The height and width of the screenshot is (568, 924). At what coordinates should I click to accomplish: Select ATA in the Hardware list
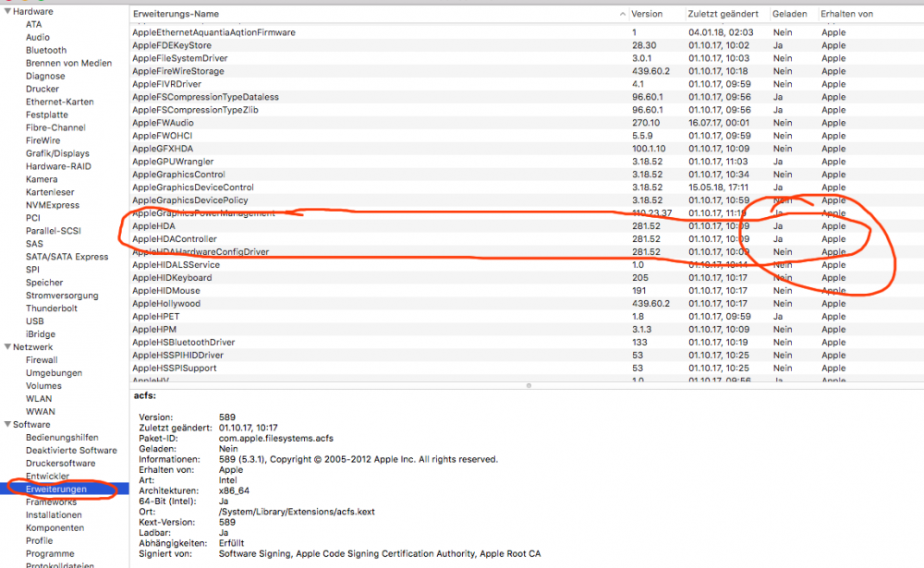[x=33, y=24]
